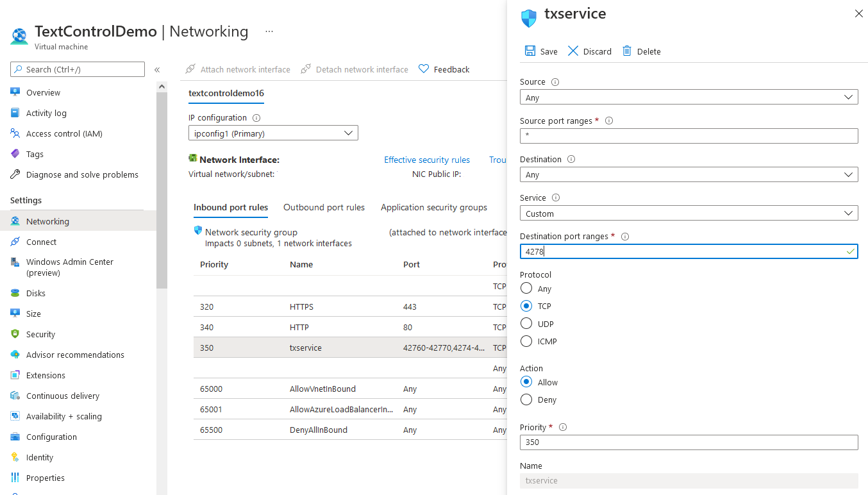Switch to Inbound port rules tab
Viewport: 868px width, 495px height.
pos(231,208)
